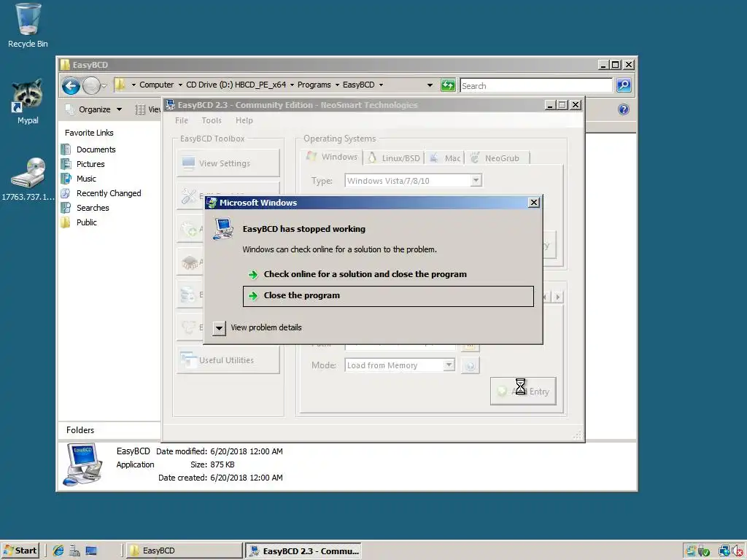The width and height of the screenshot is (747, 560).
Task: Focus the Explorer Search field
Action: point(536,86)
